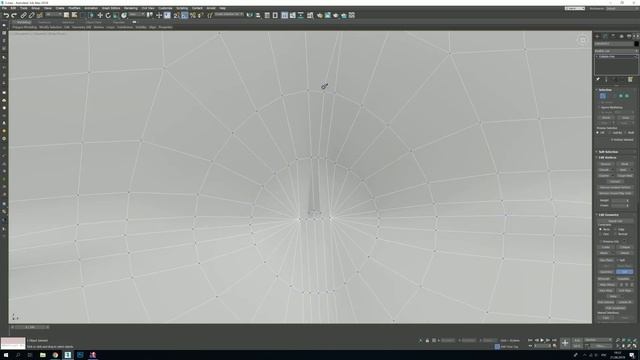Toggle the Percent Snap icon
Image resolution: width=640 pixels, height=360 pixels.
pyautogui.click(x=193, y=15)
